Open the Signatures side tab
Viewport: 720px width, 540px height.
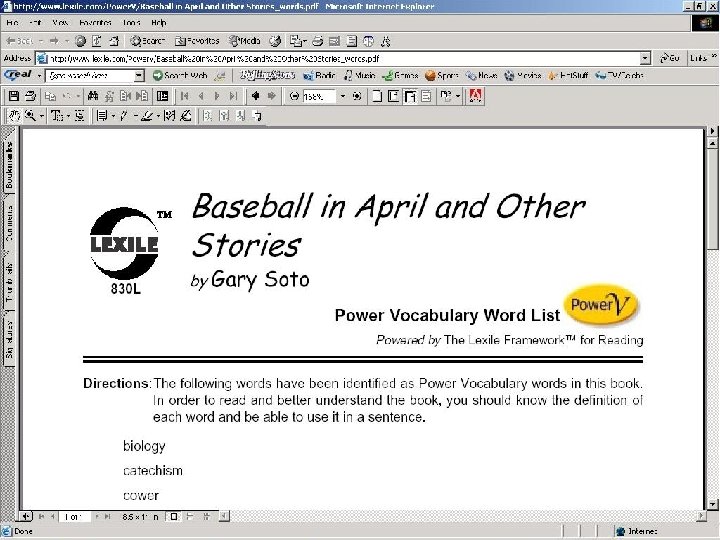pyautogui.click(x=9, y=339)
